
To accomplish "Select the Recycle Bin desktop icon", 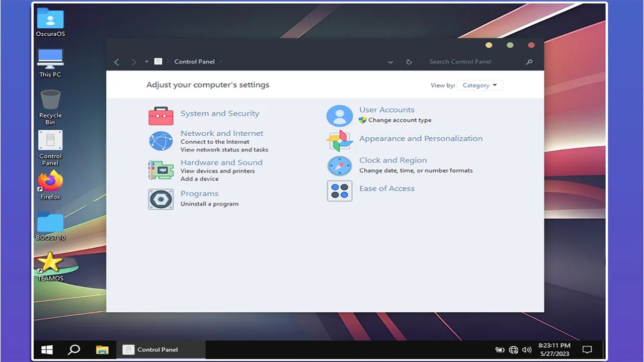I will pyautogui.click(x=50, y=107).
